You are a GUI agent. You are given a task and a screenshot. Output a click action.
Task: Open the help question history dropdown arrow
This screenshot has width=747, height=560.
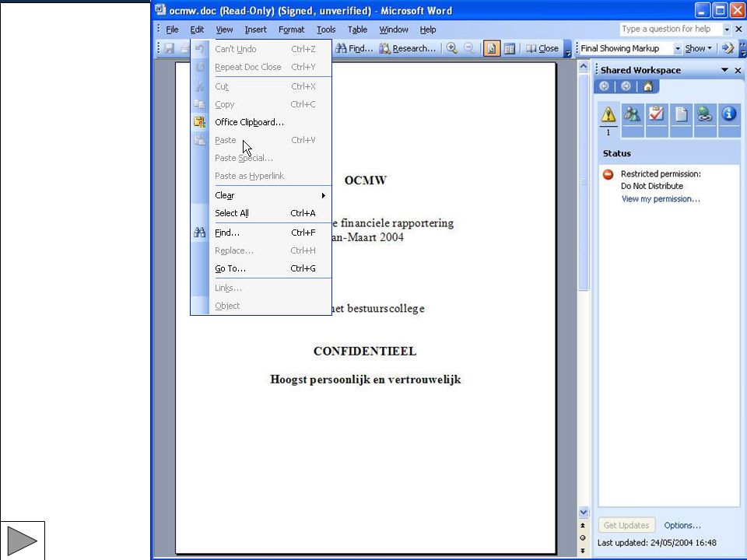(x=727, y=30)
